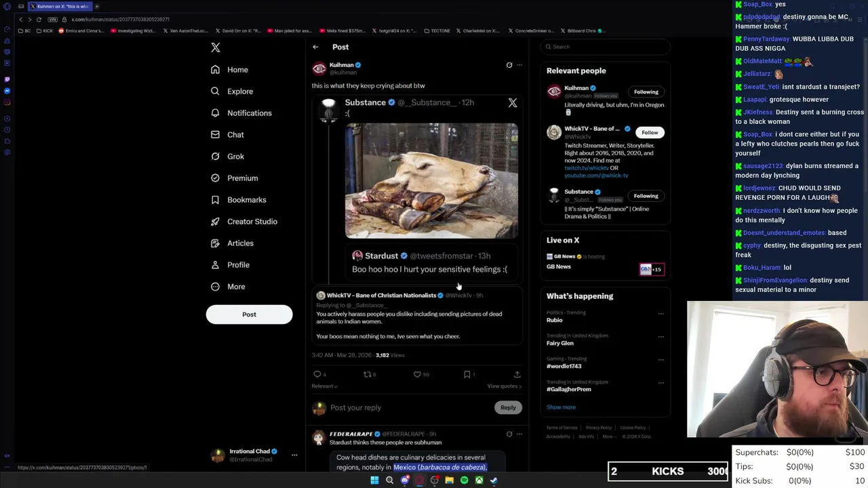This screenshot has height=488, width=868.
Task: Open Kuihman's avatar on the post
Action: (319, 68)
